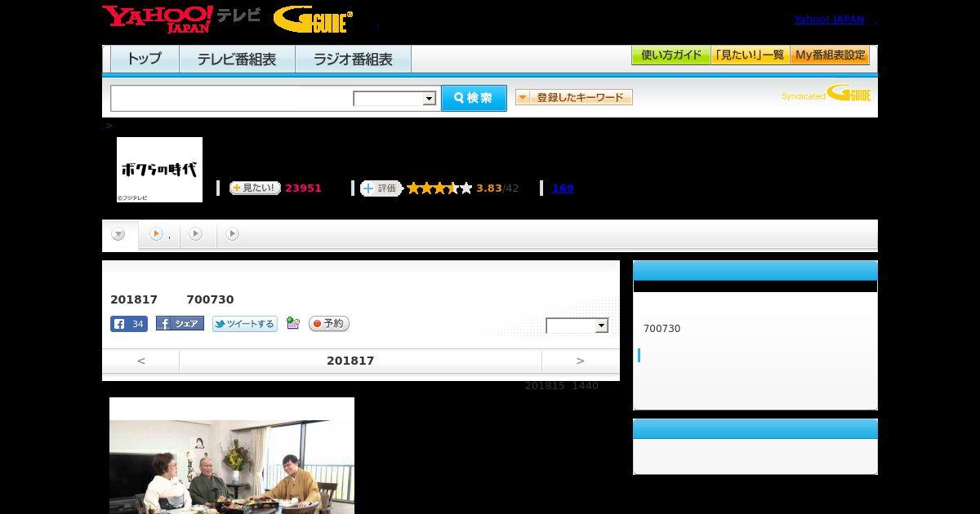Open the ラジオ番組表 tab
Screen dimensions: 980x514
[x=353, y=59]
